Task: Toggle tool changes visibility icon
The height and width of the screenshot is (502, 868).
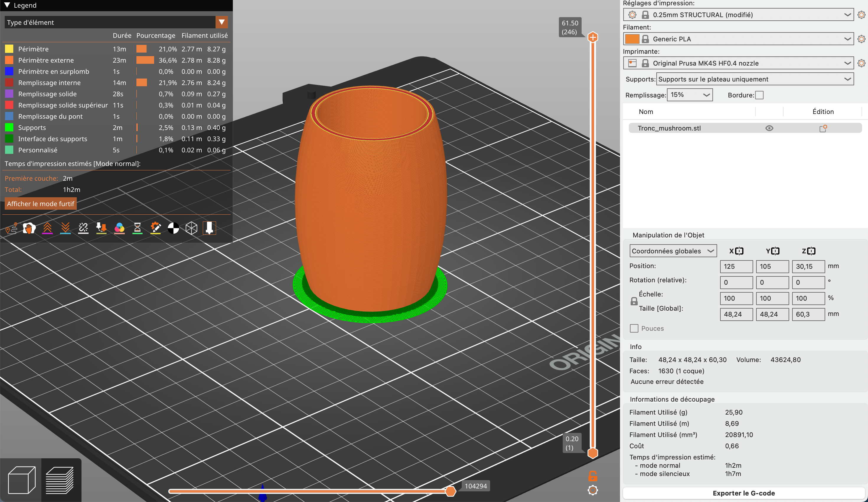Action: (101, 228)
